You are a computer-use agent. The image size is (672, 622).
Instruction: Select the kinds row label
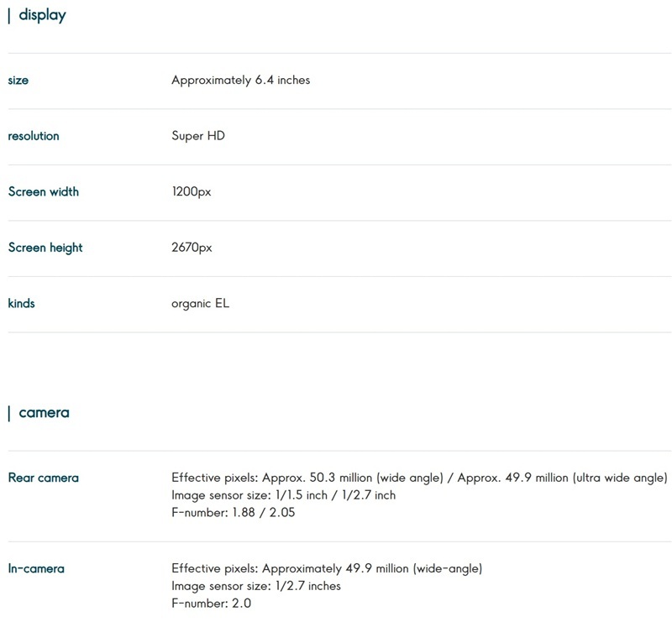[22, 303]
